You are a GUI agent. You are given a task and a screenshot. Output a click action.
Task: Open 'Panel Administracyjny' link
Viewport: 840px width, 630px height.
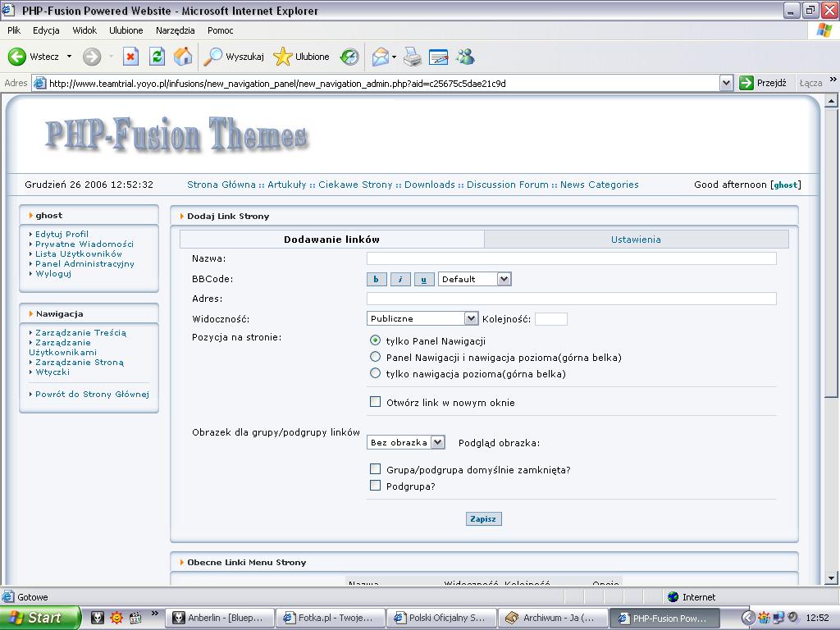84,263
